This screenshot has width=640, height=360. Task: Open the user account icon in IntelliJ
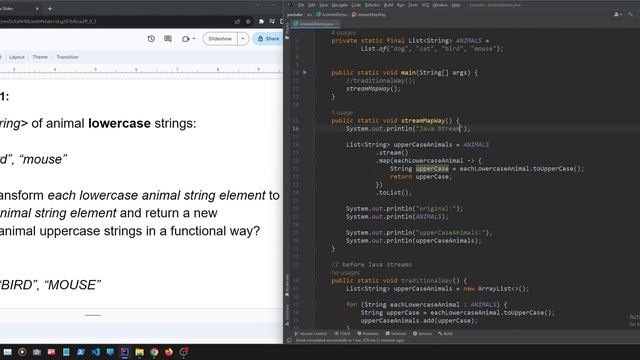pyautogui.click(x=618, y=14)
